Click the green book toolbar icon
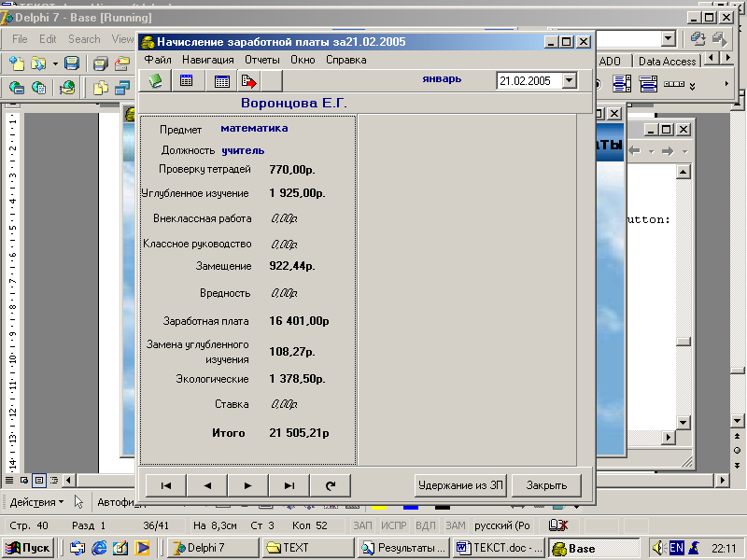 pyautogui.click(x=156, y=81)
